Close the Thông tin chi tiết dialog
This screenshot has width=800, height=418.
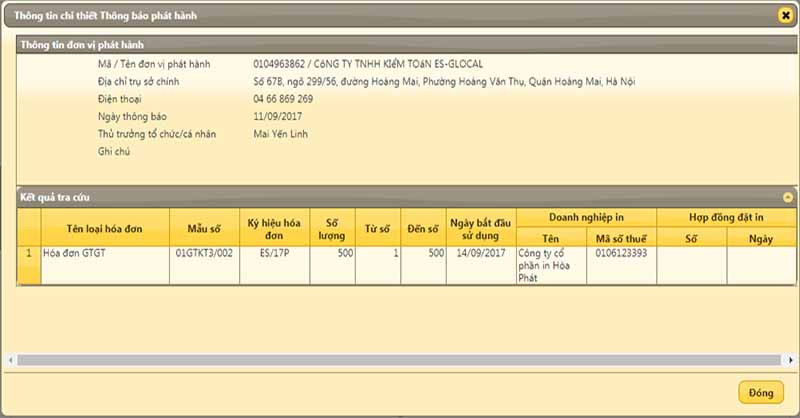pos(785,15)
